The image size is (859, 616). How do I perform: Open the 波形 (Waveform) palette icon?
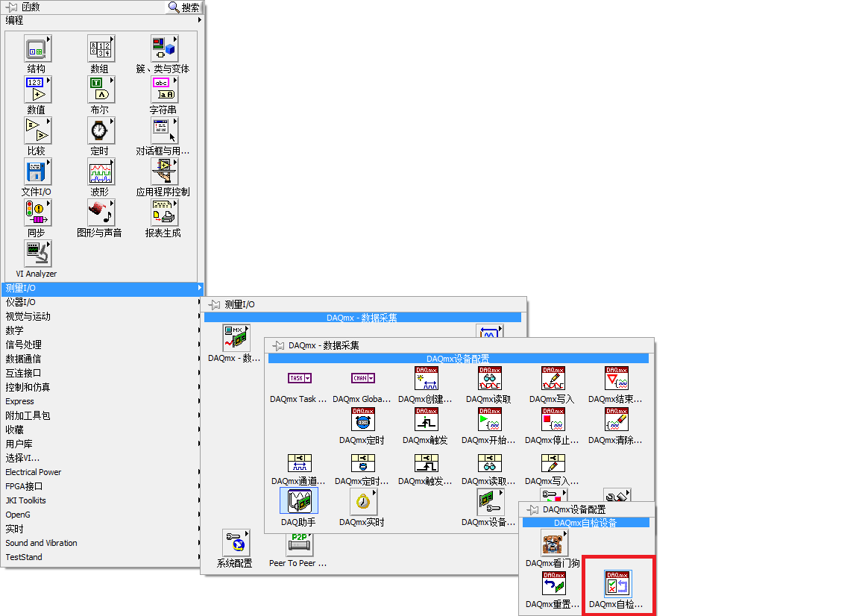[101, 172]
